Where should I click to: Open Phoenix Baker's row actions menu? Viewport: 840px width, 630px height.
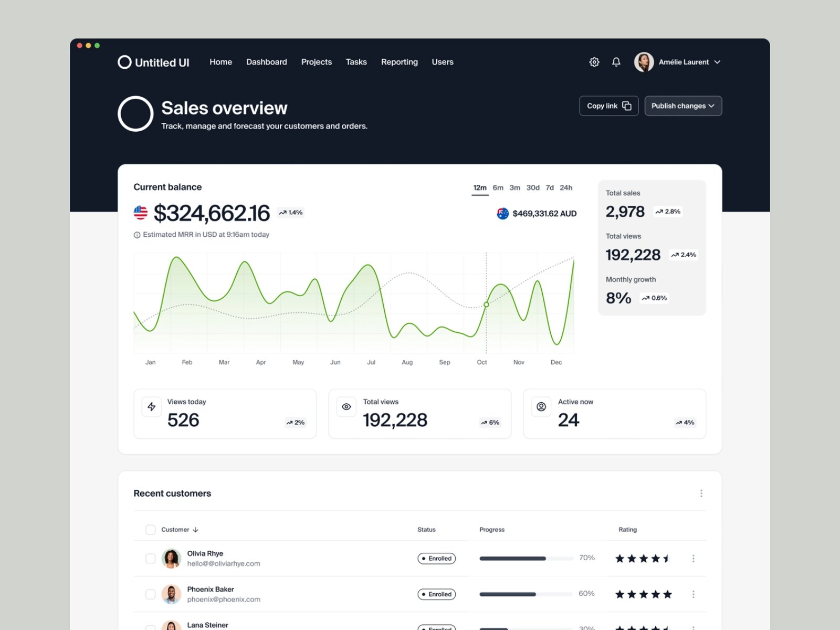tap(694, 594)
